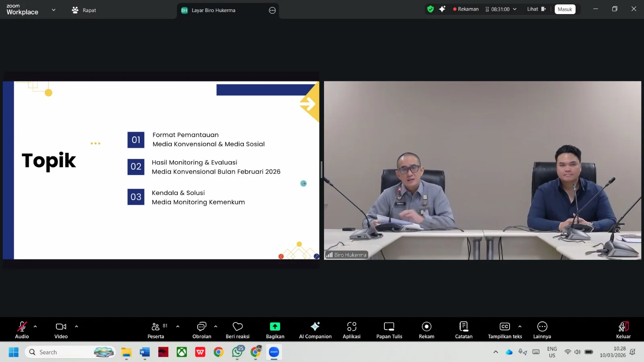The image size is (644, 362).
Task: Expand video options arrow next to Video
Action: coord(76,327)
